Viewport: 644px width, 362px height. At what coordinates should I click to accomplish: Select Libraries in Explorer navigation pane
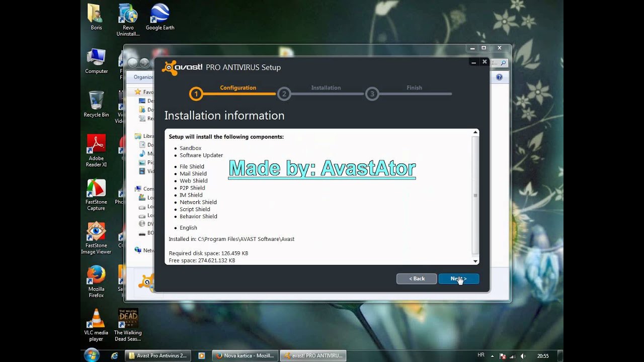point(144,136)
